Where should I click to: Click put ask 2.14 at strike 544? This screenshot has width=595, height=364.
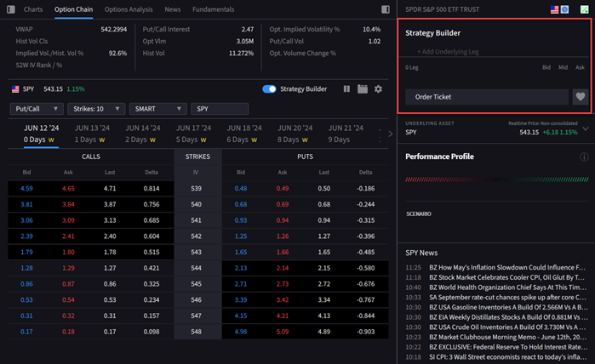click(283, 268)
